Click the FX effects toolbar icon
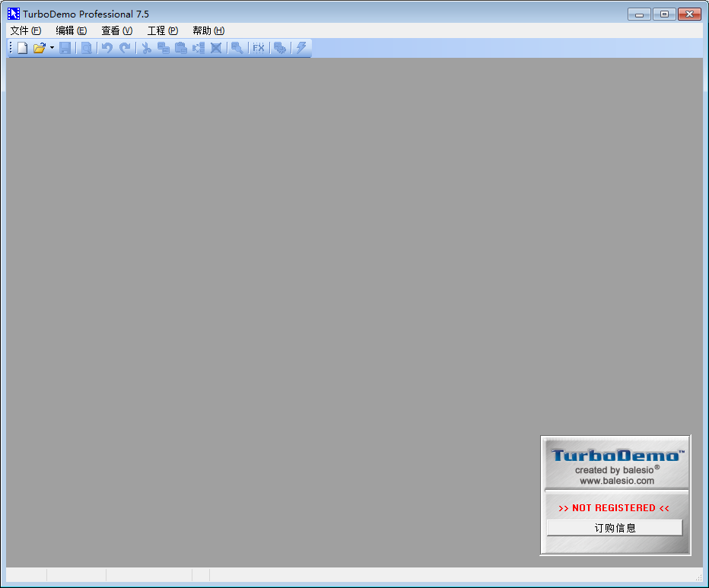This screenshot has width=709, height=588. [258, 48]
